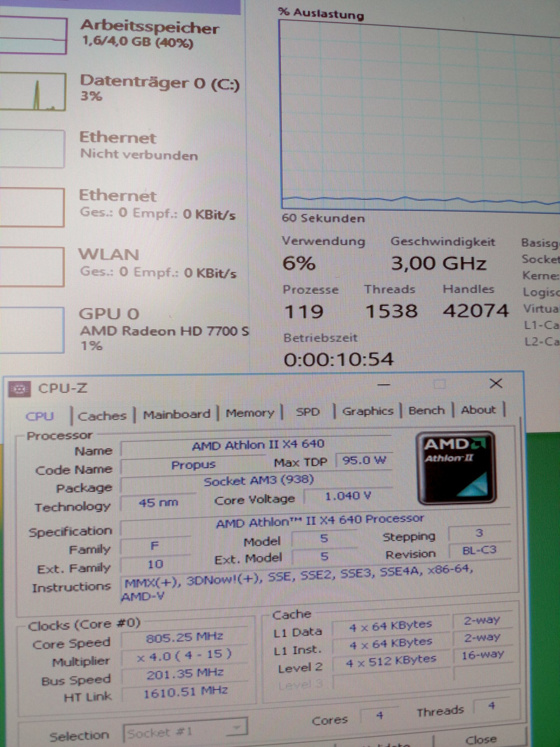Click the HT Link value 1610.51 MHz
The height and width of the screenshot is (747, 560).
coord(185,693)
